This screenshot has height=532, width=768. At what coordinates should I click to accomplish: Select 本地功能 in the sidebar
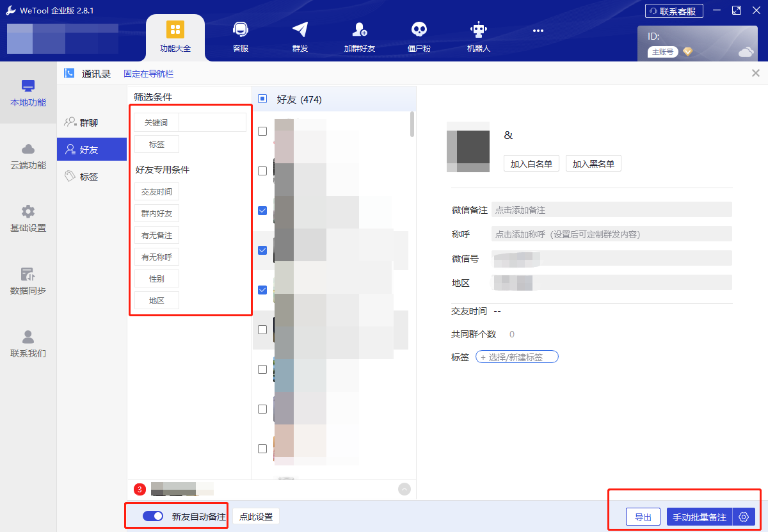click(x=28, y=93)
